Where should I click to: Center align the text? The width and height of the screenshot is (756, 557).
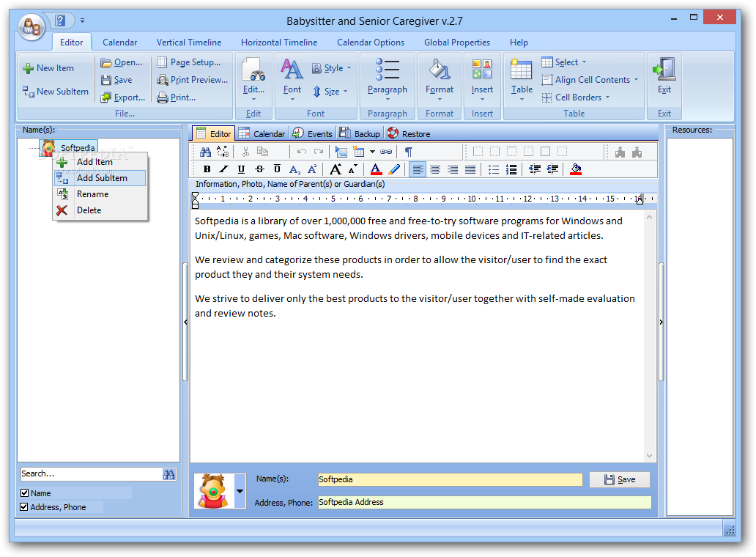(x=435, y=169)
